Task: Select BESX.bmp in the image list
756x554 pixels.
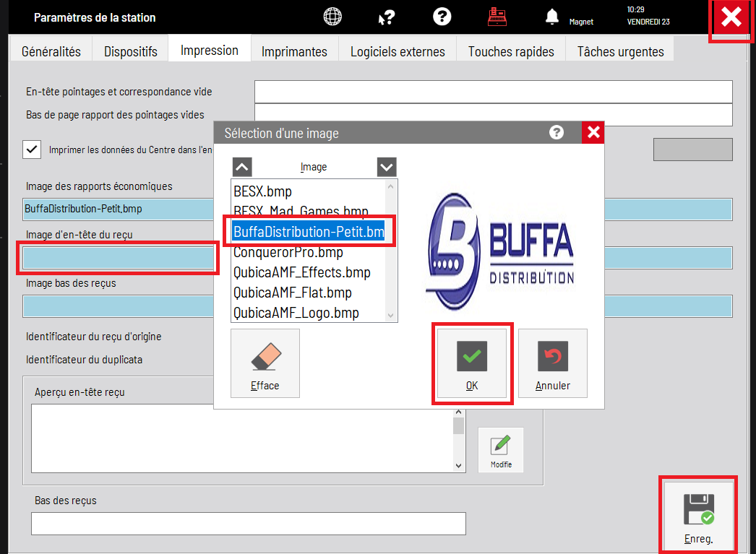Action: pos(309,191)
